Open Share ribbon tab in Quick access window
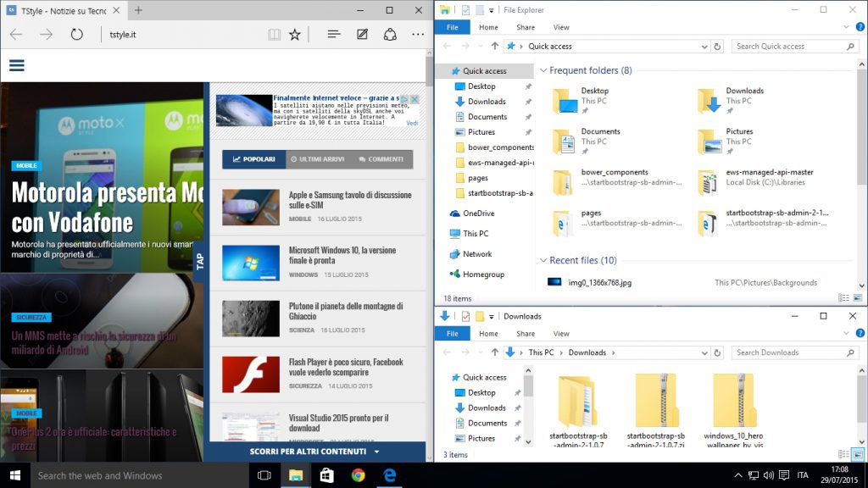 click(526, 27)
